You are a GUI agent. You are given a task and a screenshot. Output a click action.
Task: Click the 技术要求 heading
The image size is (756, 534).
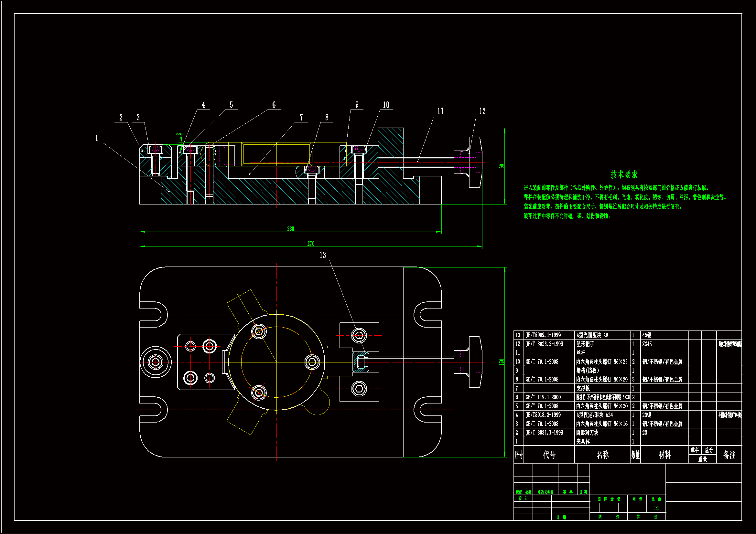click(624, 174)
